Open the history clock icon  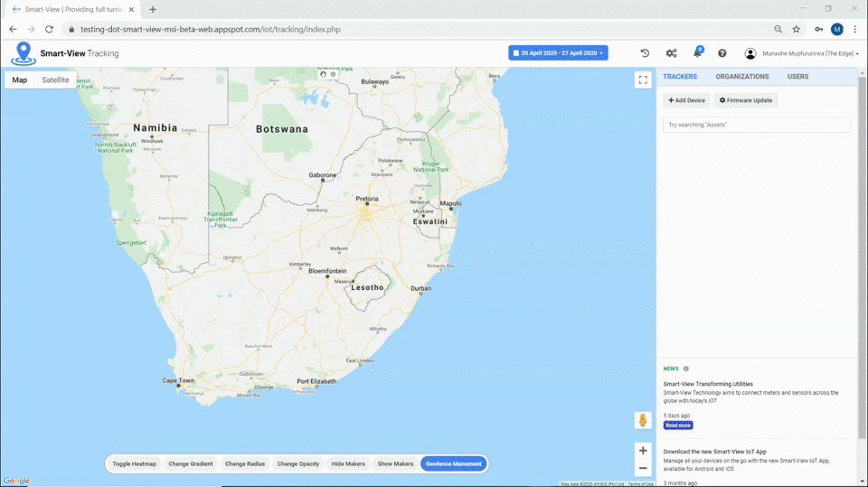[x=645, y=53]
